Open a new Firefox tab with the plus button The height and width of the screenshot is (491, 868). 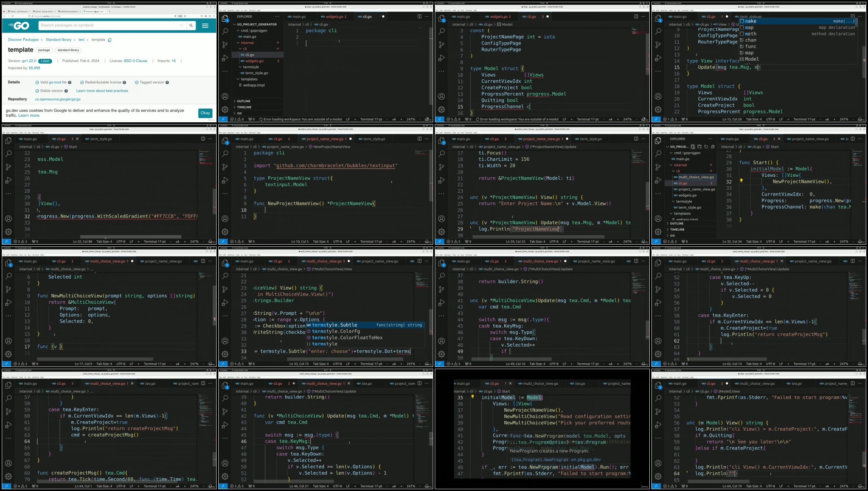click(x=110, y=11)
